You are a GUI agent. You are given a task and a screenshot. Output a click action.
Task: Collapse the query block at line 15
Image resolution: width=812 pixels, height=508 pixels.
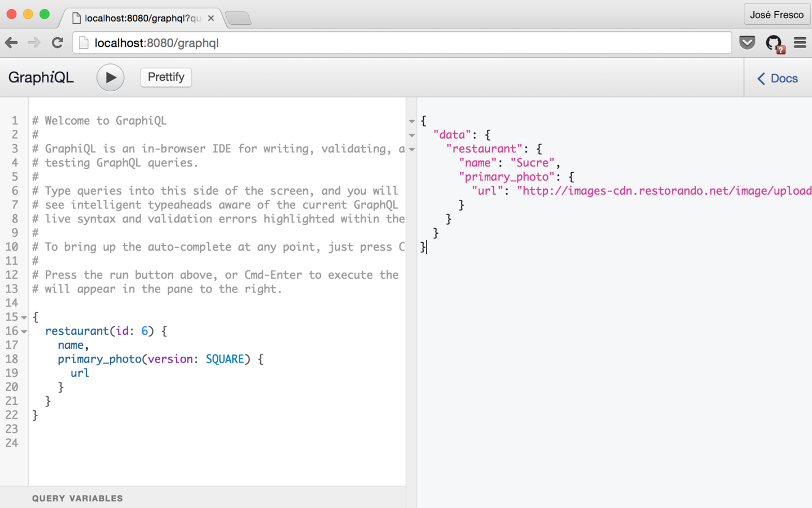click(x=24, y=318)
